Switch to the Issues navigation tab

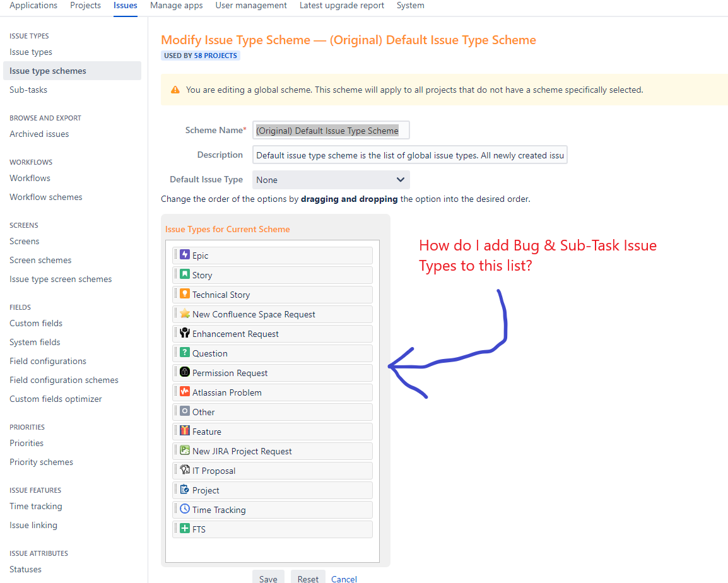coord(125,6)
